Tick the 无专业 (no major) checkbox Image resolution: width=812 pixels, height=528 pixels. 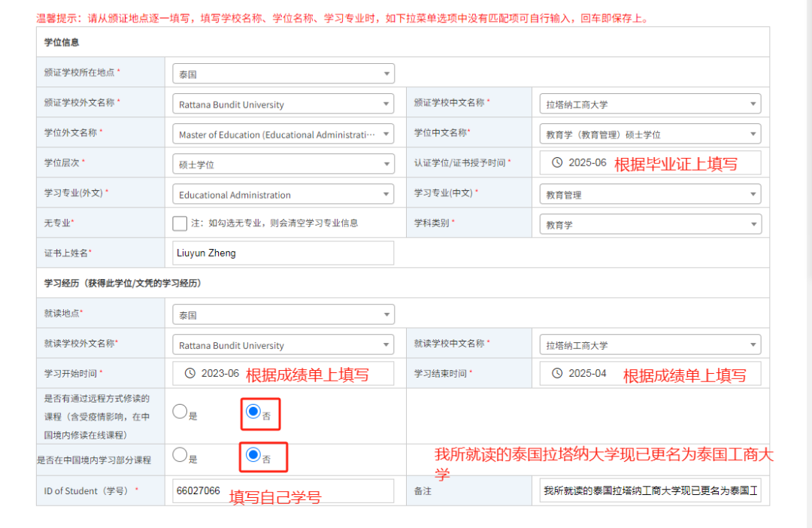[180, 223]
